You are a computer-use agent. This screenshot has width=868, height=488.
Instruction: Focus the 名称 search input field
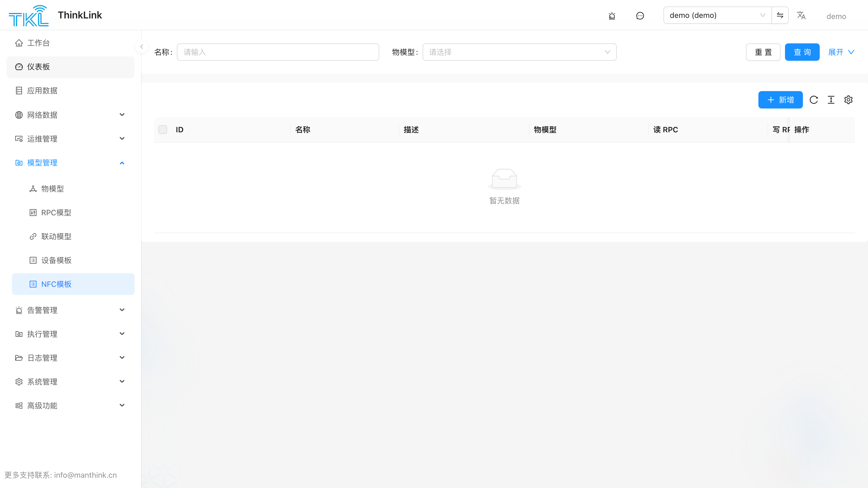tap(278, 52)
